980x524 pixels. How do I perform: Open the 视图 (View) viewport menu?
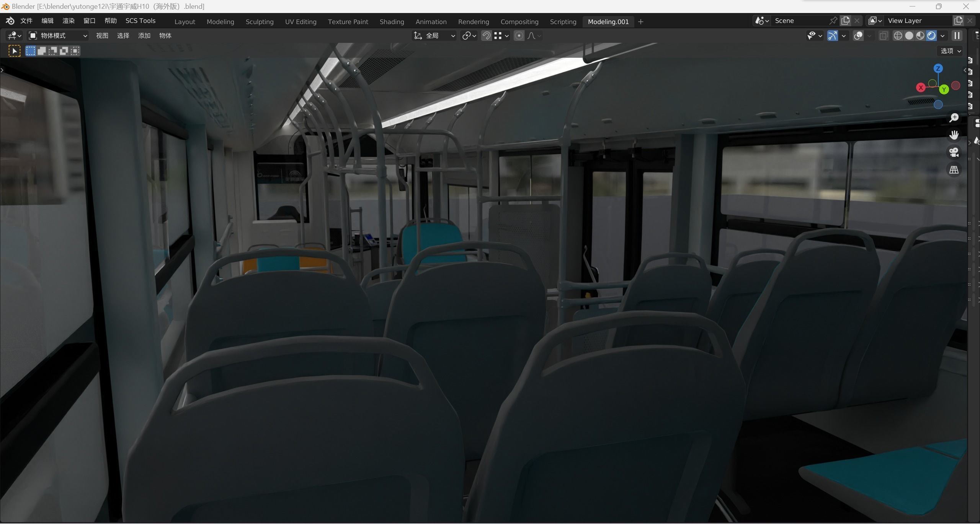tap(102, 36)
